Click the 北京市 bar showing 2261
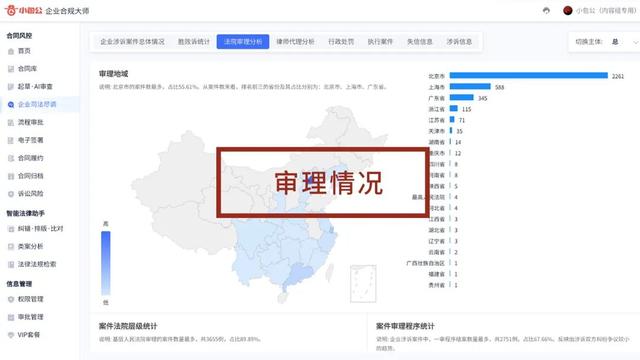640x360 pixels. pyautogui.click(x=529, y=76)
